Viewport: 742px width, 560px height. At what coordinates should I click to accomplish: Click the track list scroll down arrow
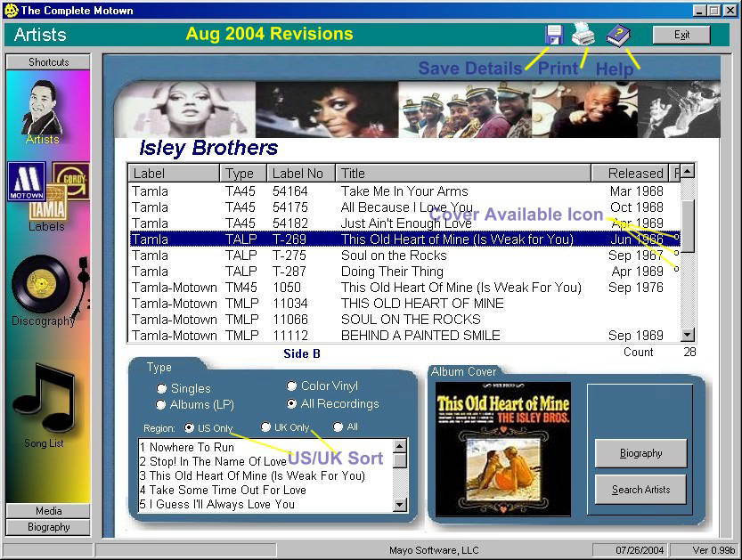point(400,505)
